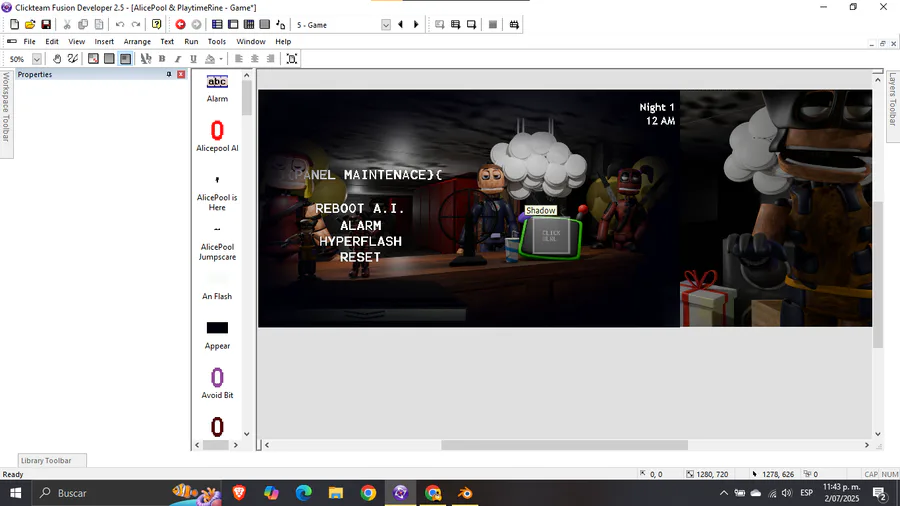Toggle bold text formatting
The height and width of the screenshot is (506, 900).
point(162,59)
